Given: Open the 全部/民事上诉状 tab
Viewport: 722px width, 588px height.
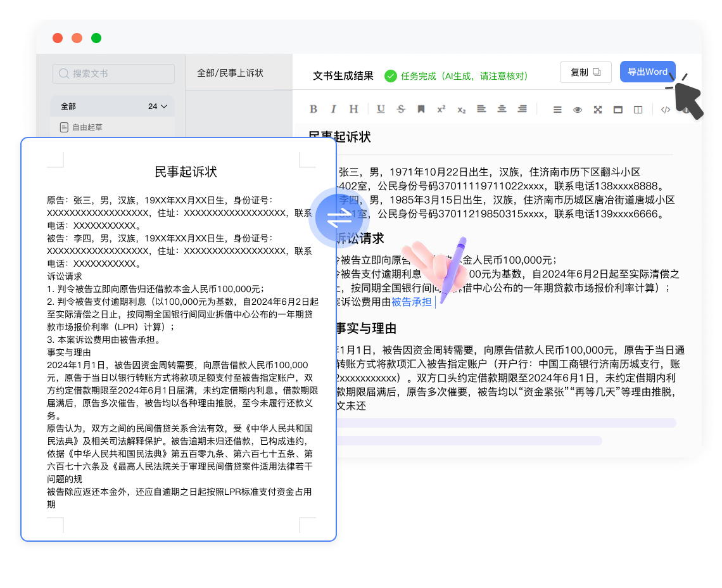Looking at the screenshot, I should [x=231, y=73].
